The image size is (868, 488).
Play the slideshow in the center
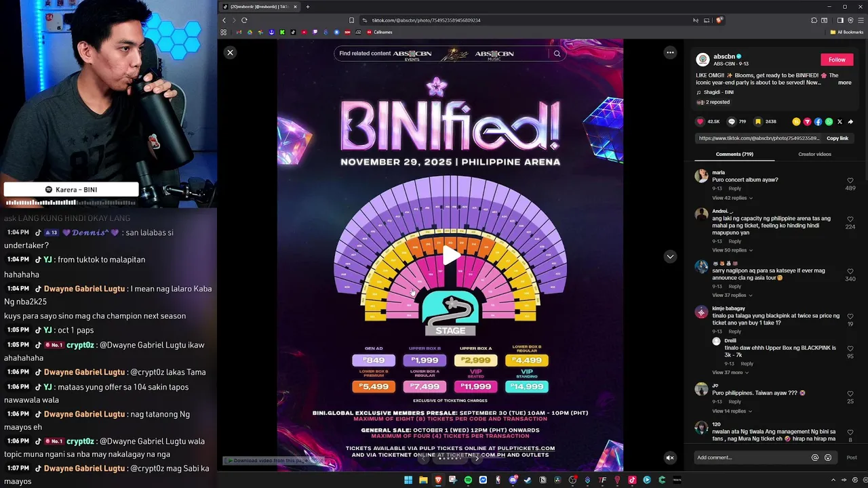(450, 256)
